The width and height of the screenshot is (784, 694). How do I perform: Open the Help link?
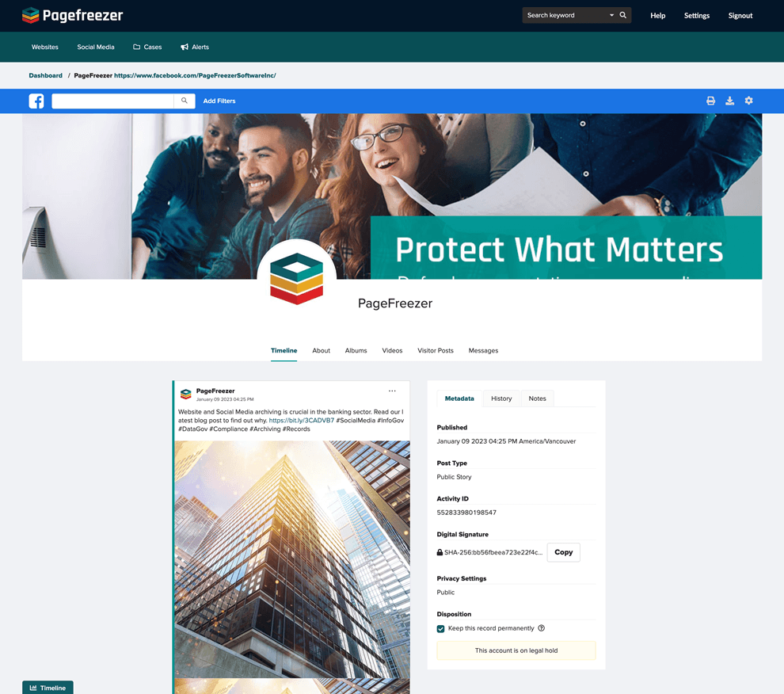click(657, 16)
